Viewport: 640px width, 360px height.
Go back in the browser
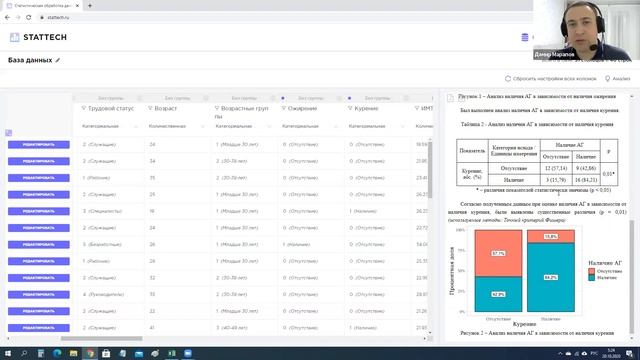(x=7, y=18)
